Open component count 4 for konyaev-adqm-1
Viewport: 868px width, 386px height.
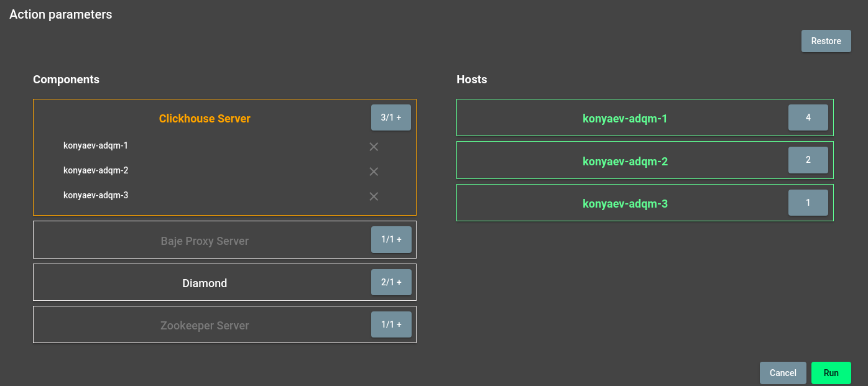(x=808, y=117)
